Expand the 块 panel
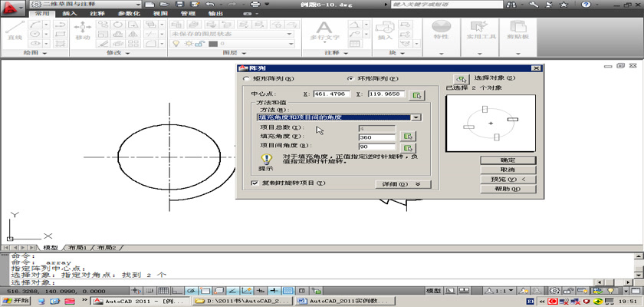 (396, 53)
